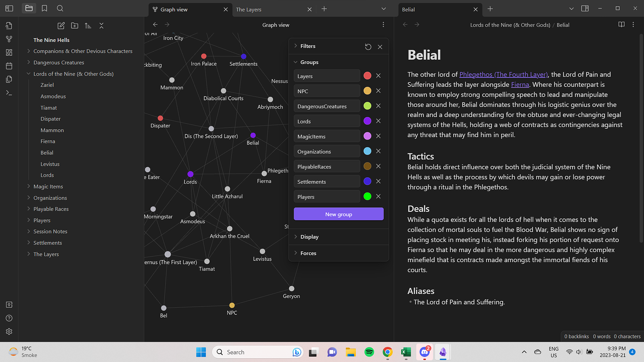644x362 pixels.
Task: Open a canvas from the left ribbon
Action: pyautogui.click(x=9, y=52)
